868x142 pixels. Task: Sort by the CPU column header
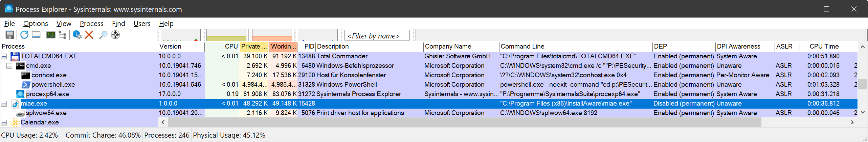point(222,47)
